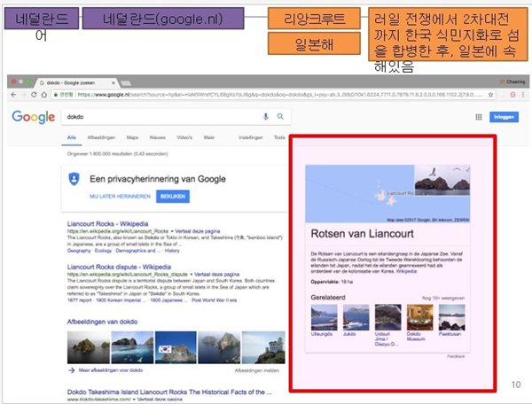Open the '1677 report' sitelink
The image size is (532, 404).
click(80, 300)
